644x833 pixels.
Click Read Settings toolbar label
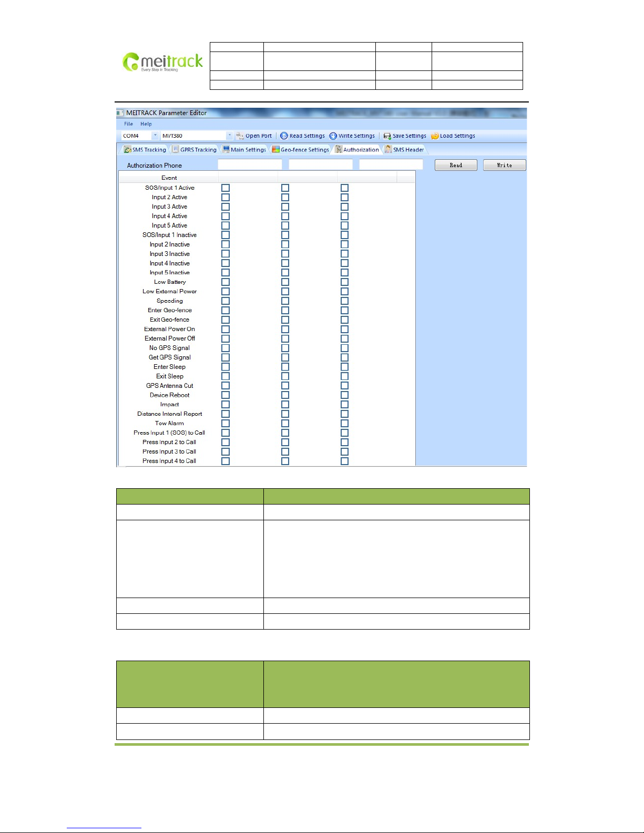[307, 136]
